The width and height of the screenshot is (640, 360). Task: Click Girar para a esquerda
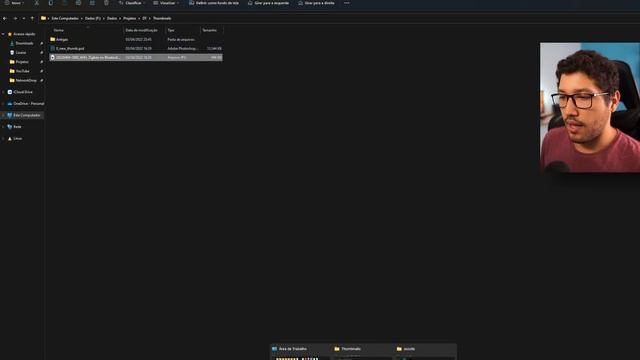(269, 3)
